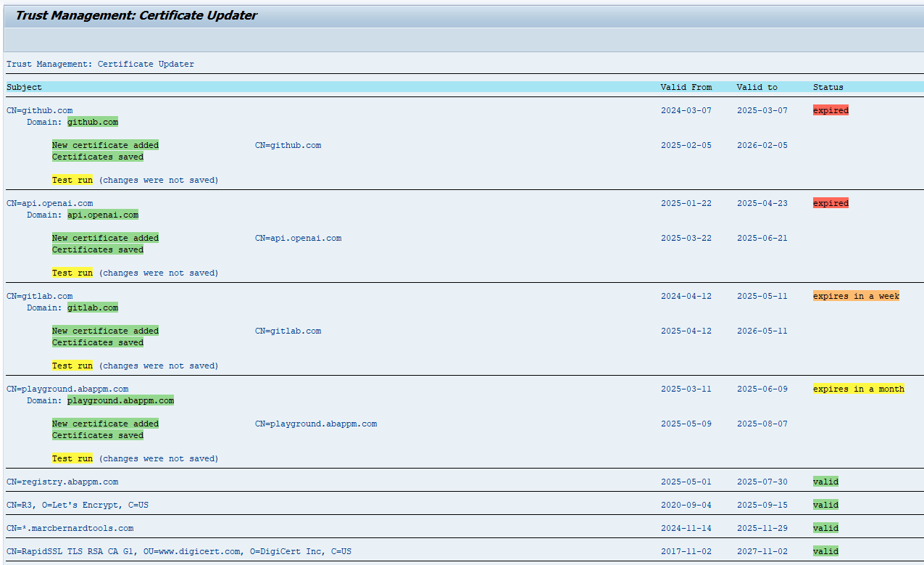
Task: Click New certificate added under playground.abappm.com
Action: click(105, 424)
